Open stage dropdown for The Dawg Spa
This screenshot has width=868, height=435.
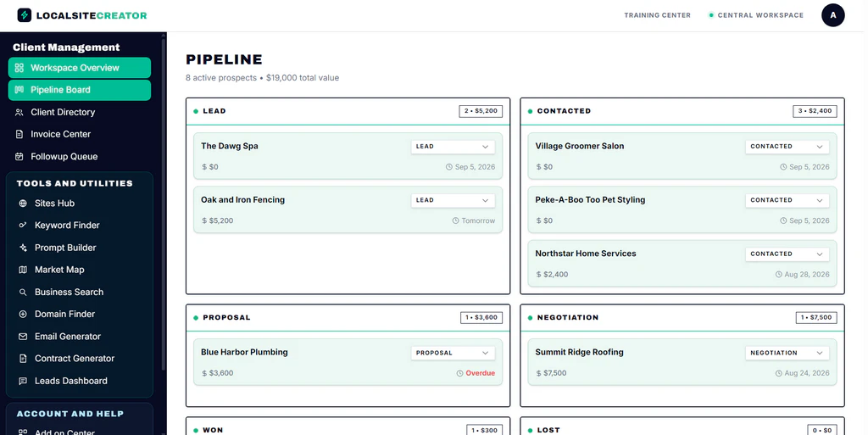pos(453,146)
